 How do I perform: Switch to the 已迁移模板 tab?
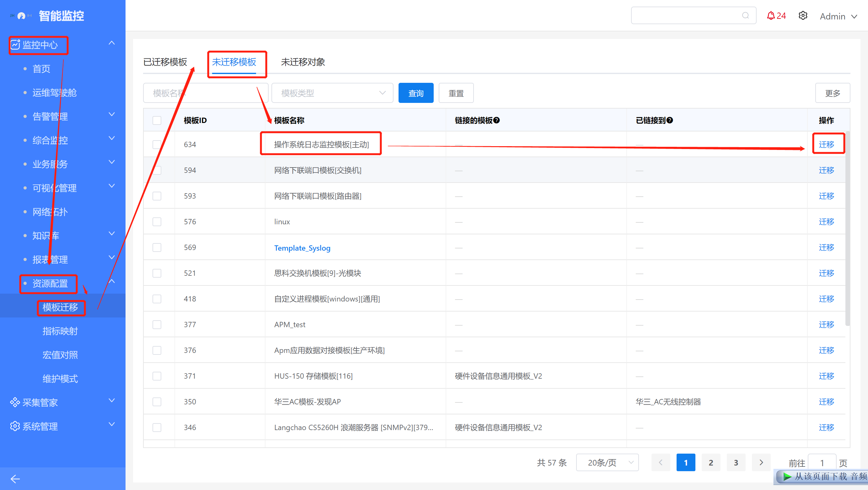[165, 62]
